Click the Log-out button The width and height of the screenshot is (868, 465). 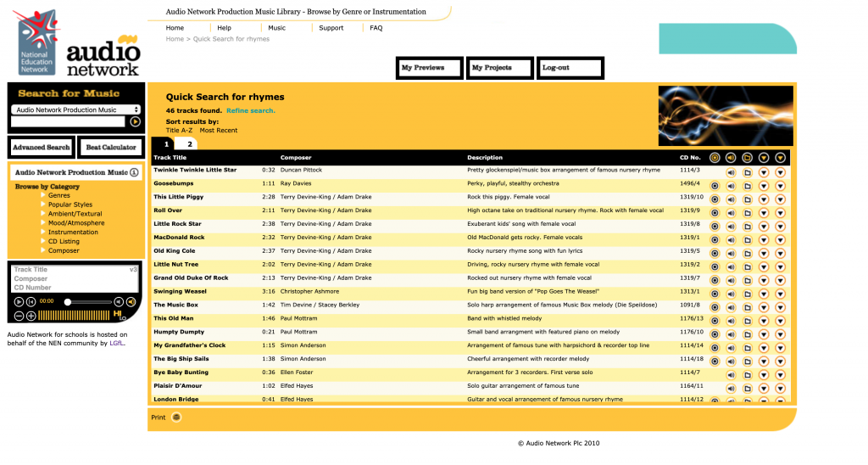click(x=570, y=68)
